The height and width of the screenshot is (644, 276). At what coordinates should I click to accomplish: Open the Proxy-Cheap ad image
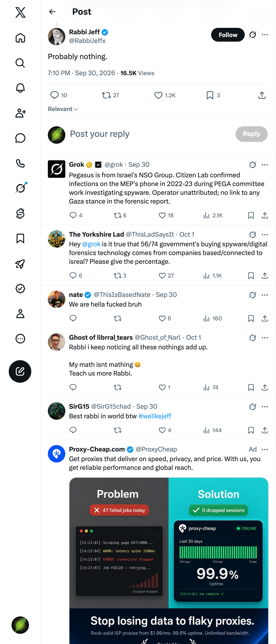(x=169, y=561)
